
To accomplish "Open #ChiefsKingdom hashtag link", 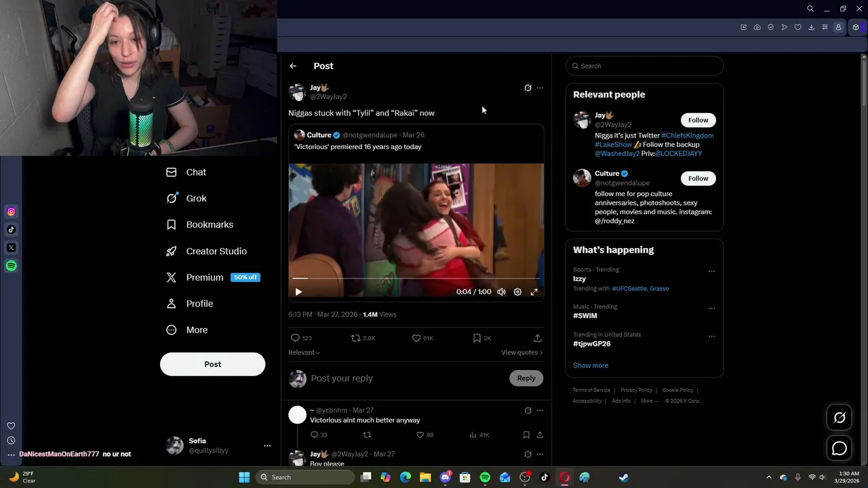I will tap(688, 136).
